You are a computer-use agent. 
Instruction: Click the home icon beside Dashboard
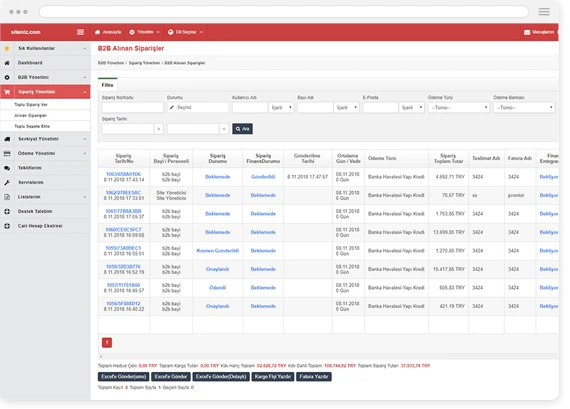[7, 63]
